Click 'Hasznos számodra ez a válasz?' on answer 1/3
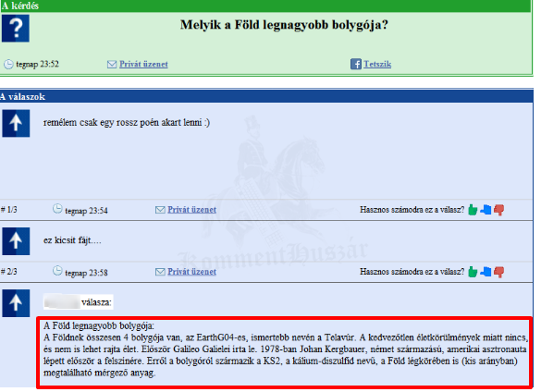Screen dimensions: 541x392 (412, 210)
